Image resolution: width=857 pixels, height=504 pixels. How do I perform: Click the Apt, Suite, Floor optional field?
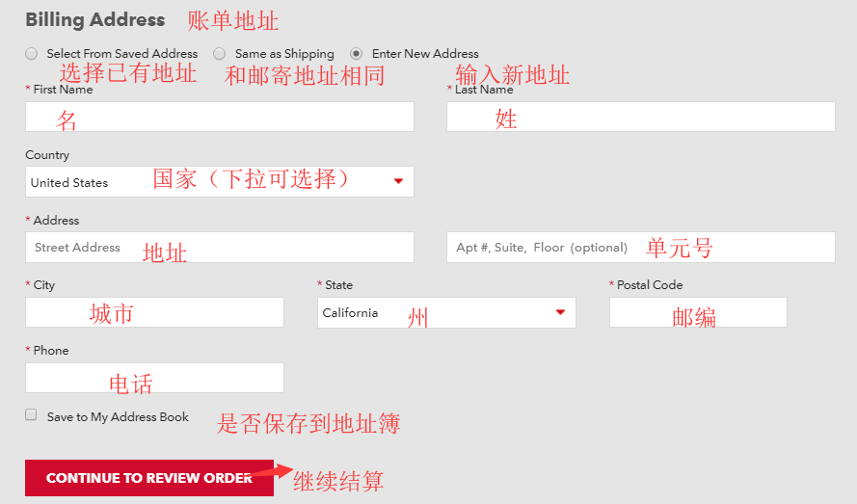tap(640, 247)
